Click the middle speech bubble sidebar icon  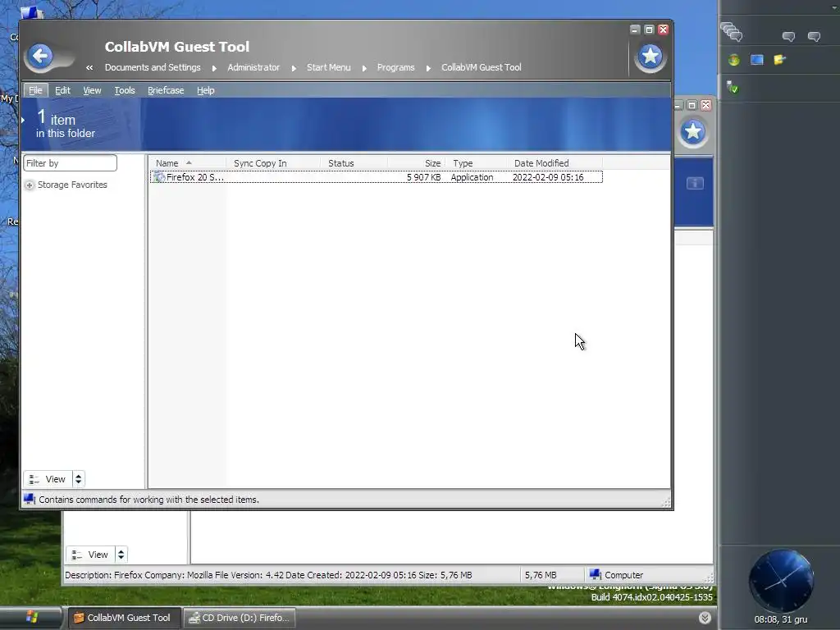coord(788,36)
